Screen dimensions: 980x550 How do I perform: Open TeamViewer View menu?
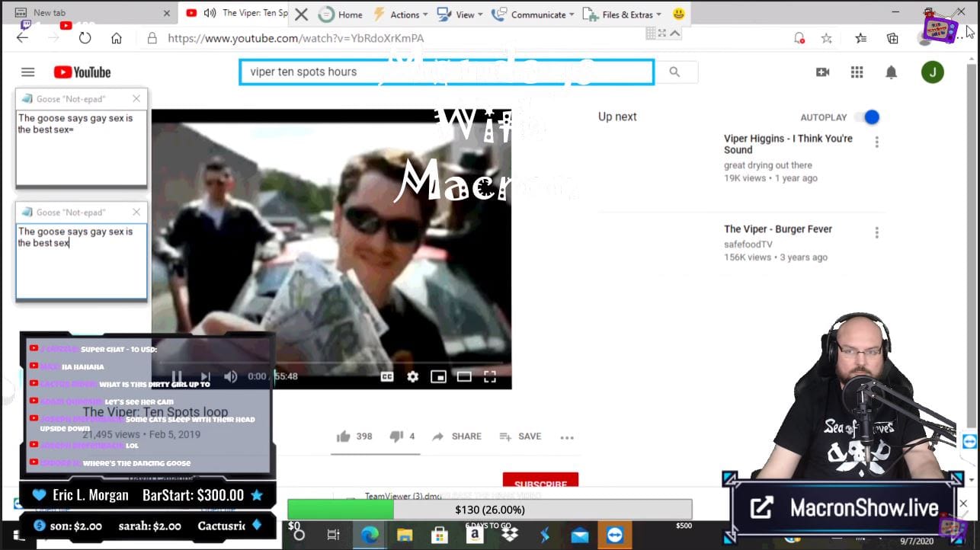click(x=460, y=14)
